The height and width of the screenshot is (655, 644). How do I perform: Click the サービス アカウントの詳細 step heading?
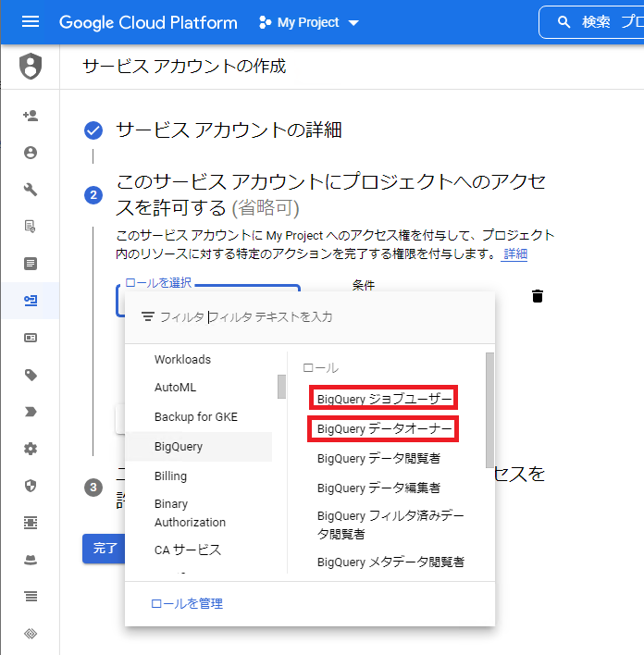tap(229, 130)
